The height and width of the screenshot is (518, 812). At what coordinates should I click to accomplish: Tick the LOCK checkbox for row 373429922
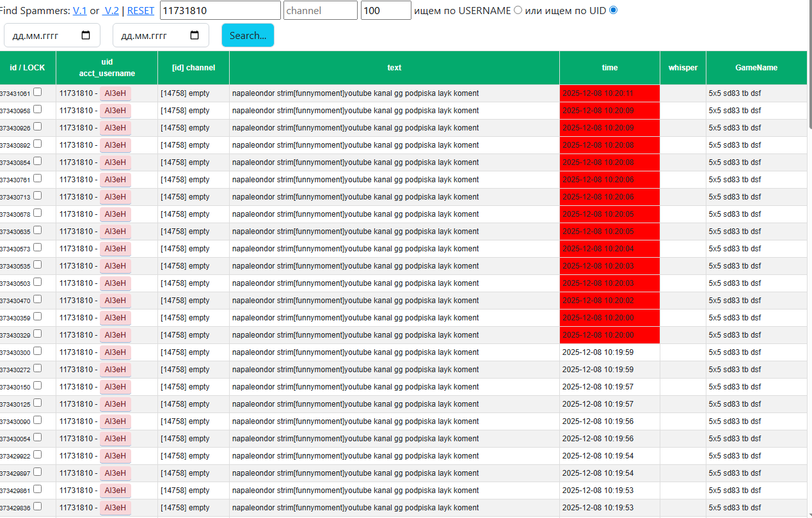(37, 455)
